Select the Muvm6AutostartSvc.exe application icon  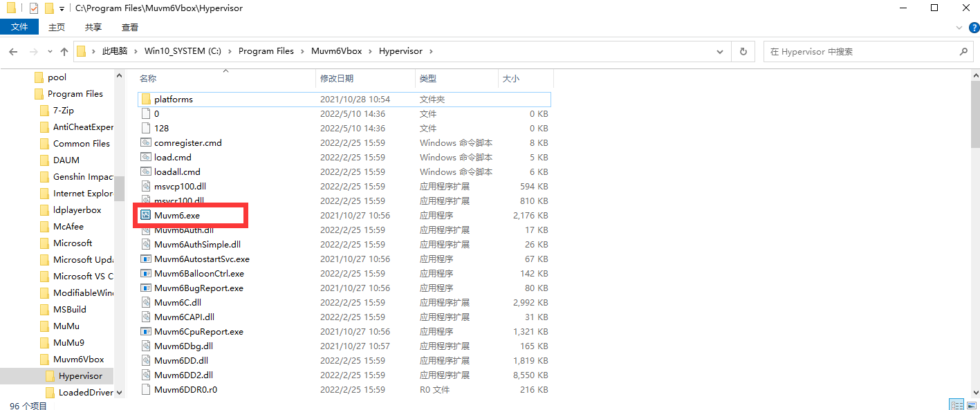tap(146, 259)
